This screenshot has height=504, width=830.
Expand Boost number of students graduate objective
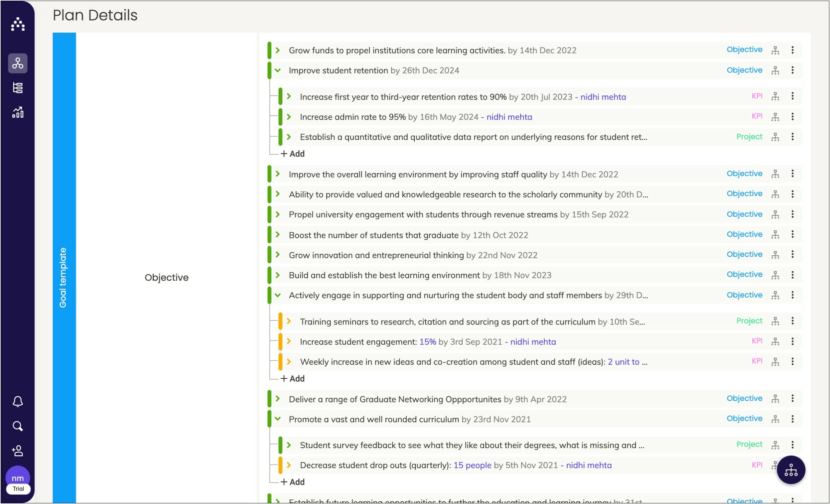pos(278,235)
